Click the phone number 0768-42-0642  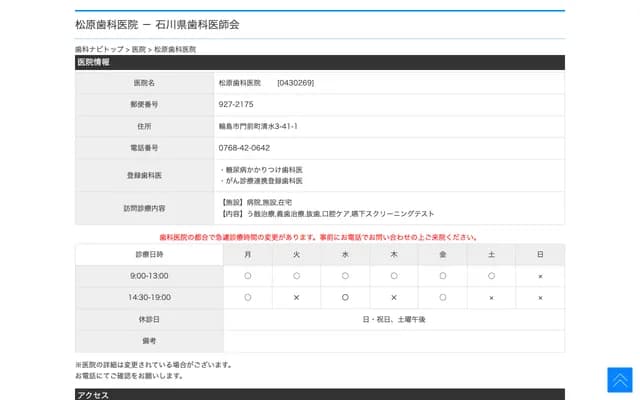[x=244, y=148]
